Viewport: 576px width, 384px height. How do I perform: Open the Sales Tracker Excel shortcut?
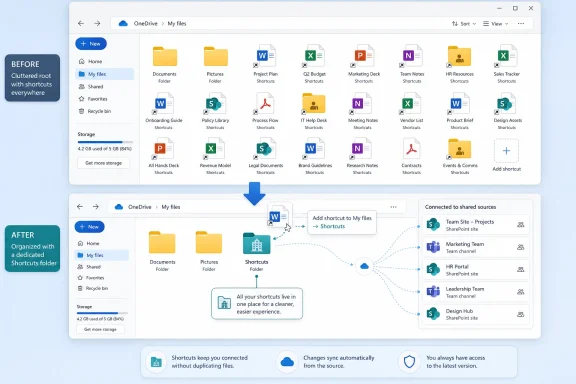[x=507, y=64]
